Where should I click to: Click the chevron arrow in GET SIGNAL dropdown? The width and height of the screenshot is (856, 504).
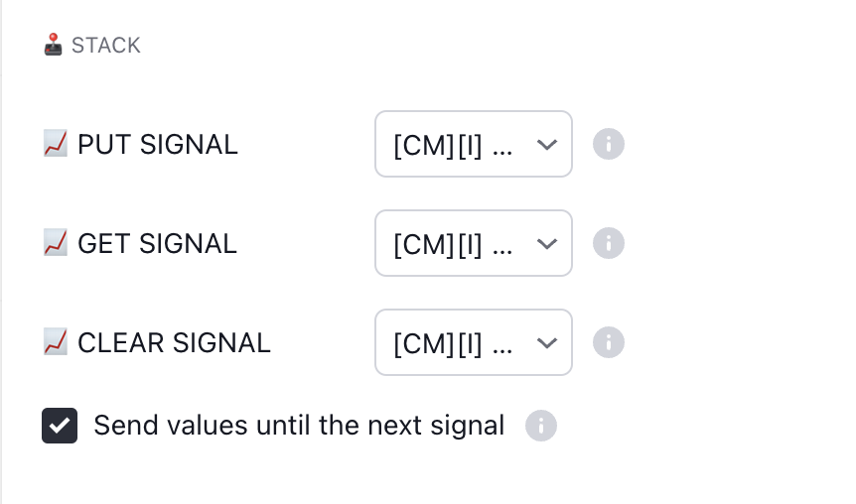[546, 244]
